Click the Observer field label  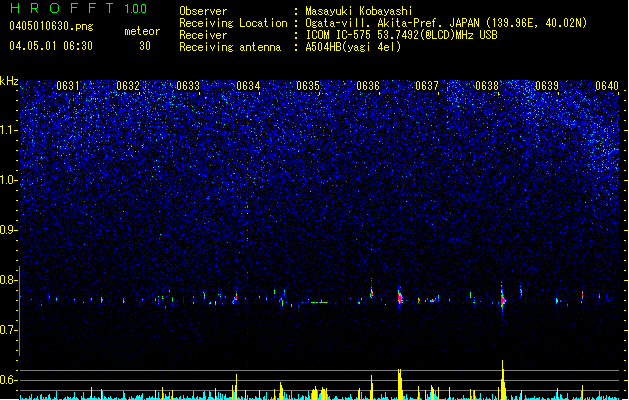pos(203,11)
